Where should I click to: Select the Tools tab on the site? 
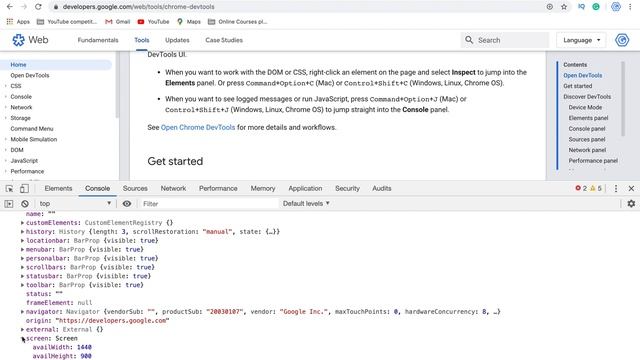[142, 40]
